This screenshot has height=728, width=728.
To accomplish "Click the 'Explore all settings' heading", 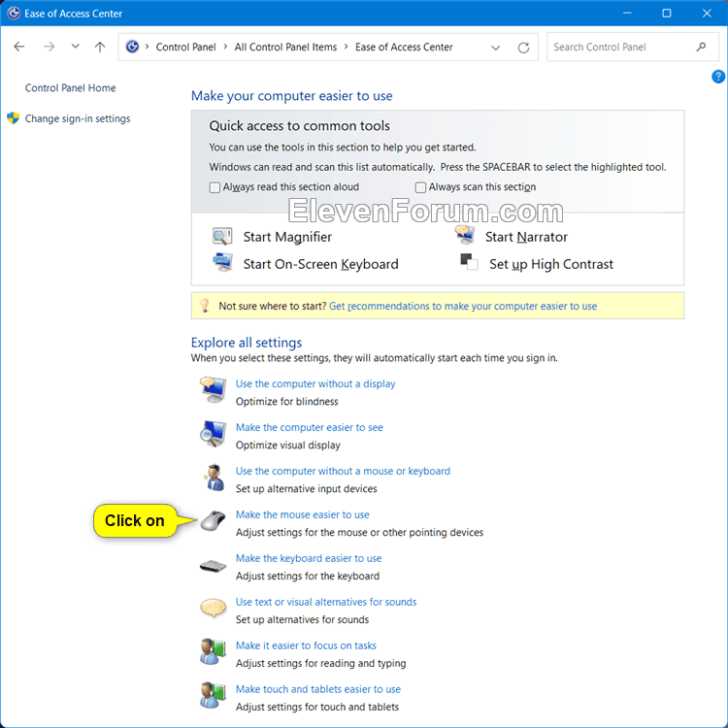I will [x=247, y=343].
